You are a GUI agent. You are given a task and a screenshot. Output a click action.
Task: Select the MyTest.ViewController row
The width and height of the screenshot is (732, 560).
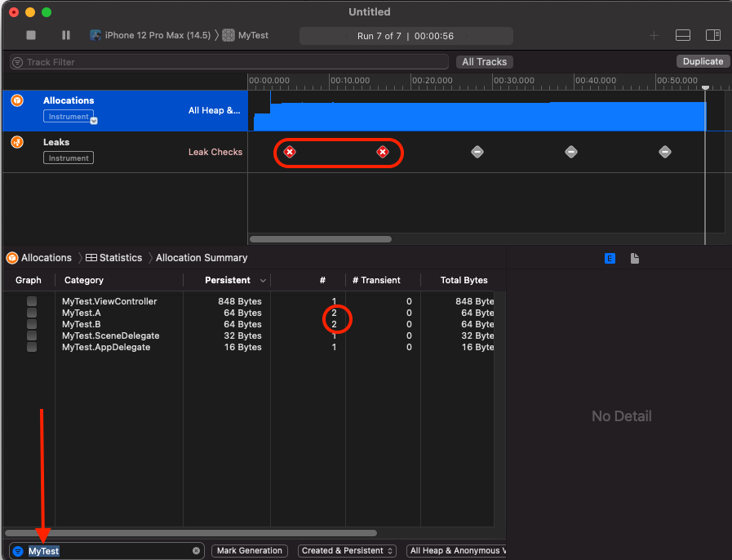(x=249, y=301)
